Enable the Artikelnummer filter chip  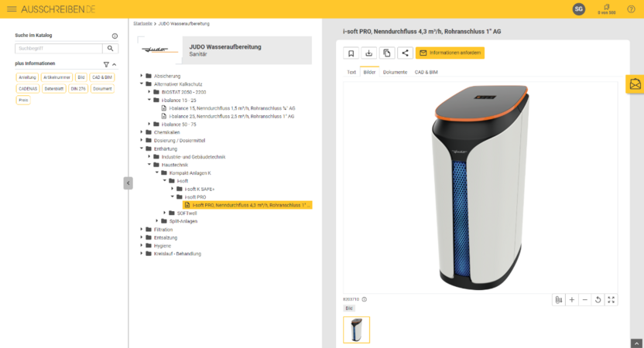57,77
